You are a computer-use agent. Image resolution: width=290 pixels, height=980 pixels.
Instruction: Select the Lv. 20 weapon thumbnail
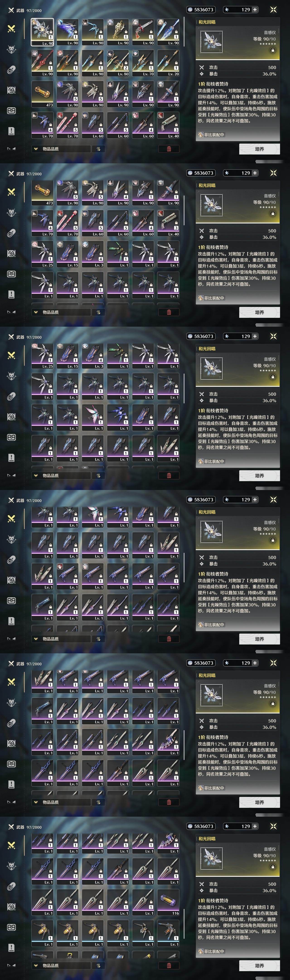168,63
